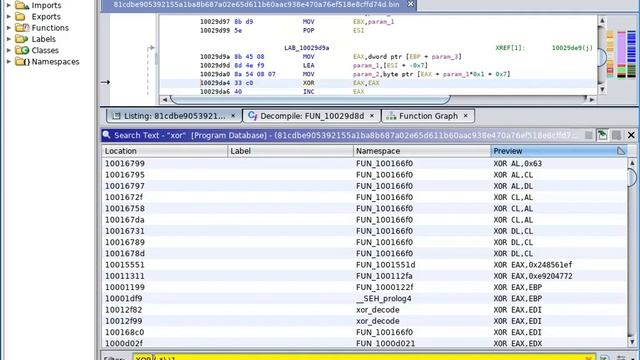Select xor_decode row at 10012f82
640x360 pixels.
[364, 310]
